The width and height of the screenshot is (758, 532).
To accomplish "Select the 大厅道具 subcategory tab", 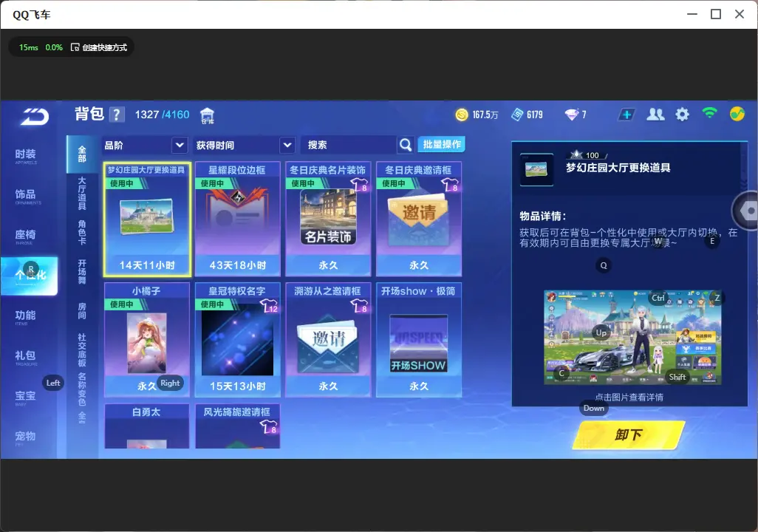I will pos(82,194).
